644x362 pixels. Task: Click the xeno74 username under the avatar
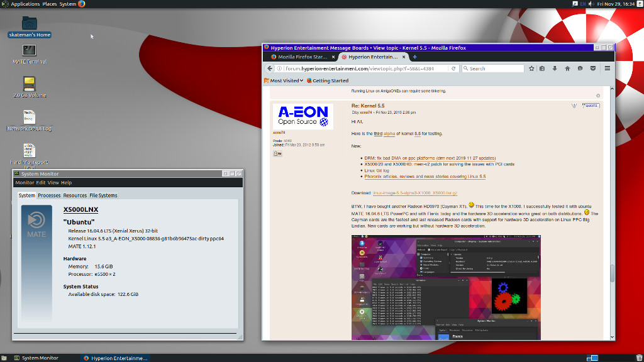(279, 133)
